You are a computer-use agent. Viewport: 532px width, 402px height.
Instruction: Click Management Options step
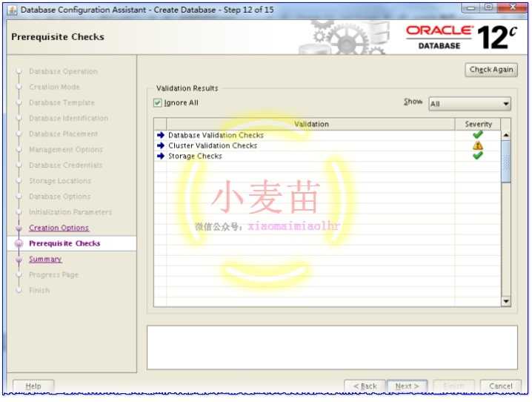66,149
